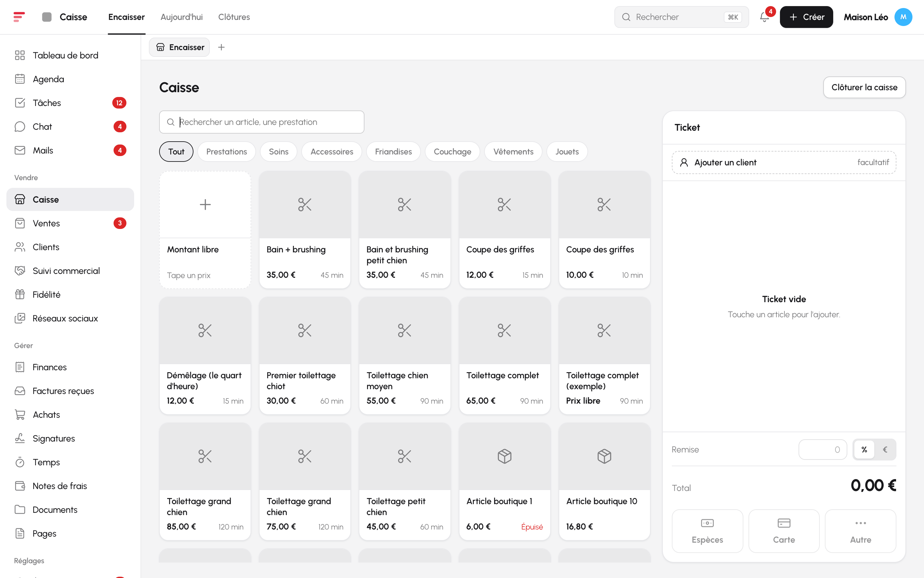The height and width of the screenshot is (578, 924).
Task: Open Suivi commercial in sidebar
Action: pos(70,271)
